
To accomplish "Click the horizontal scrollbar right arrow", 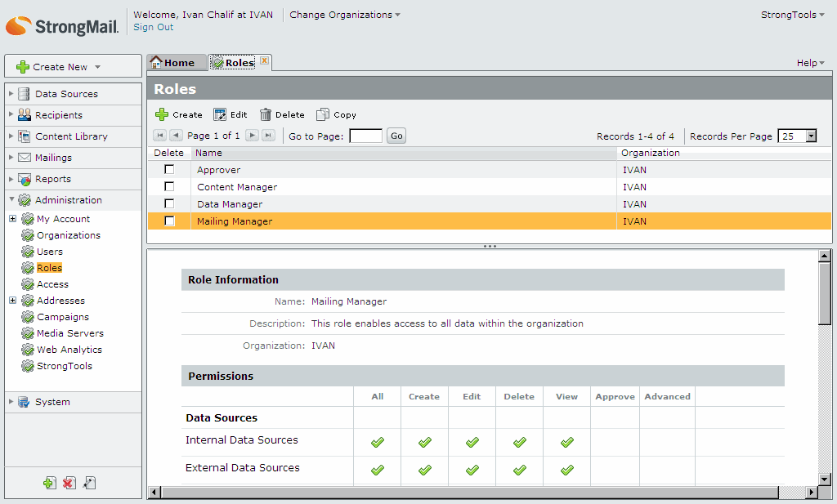I will click(812, 492).
